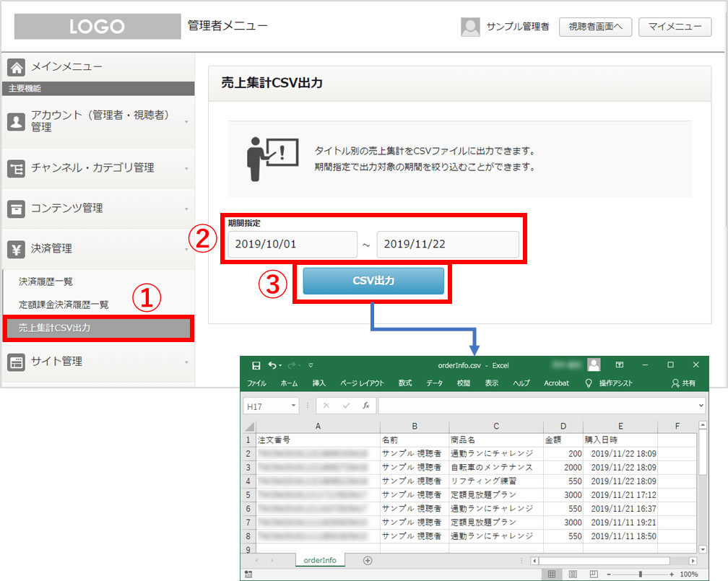Open the Excel 数式 tab
The image size is (728, 581).
click(405, 383)
